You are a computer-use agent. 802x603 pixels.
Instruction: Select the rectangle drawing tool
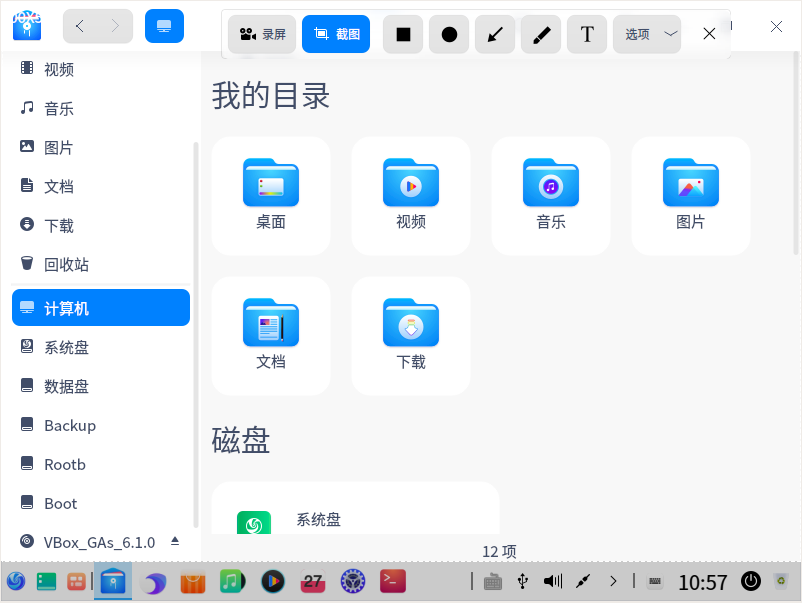403,34
